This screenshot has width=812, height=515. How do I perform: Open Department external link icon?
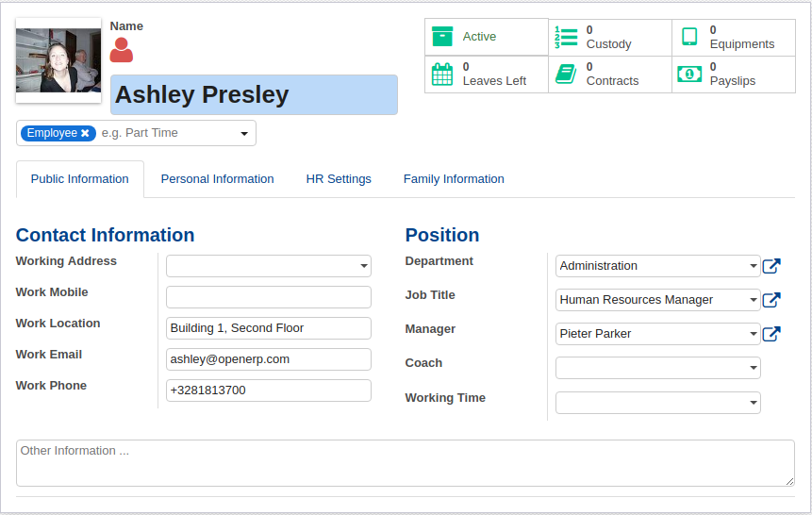click(x=771, y=266)
